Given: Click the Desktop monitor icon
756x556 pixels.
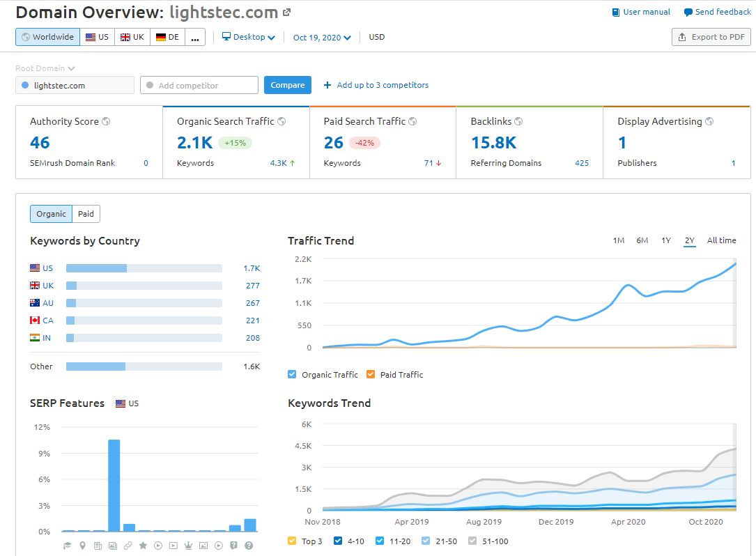Looking at the screenshot, I should click(226, 37).
